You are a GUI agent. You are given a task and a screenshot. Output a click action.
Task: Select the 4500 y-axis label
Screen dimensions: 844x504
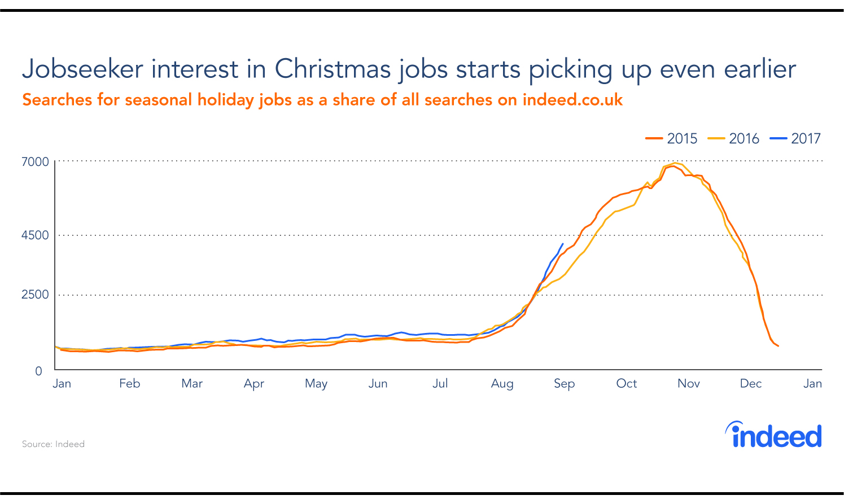coord(35,235)
